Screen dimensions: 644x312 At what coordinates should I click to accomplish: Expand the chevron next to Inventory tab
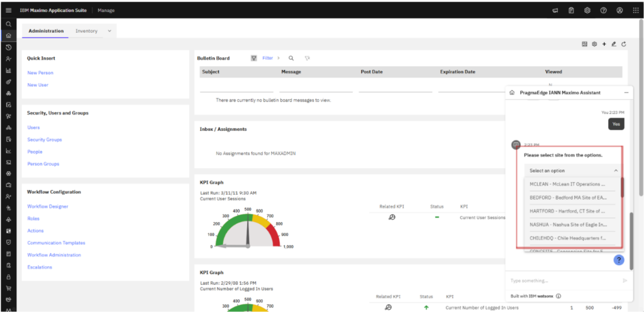tap(109, 31)
